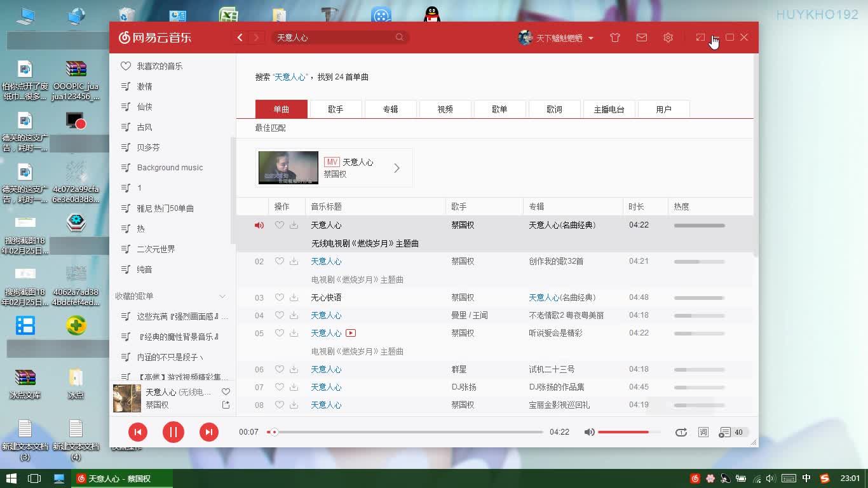Download the first row 天意人心 song
Image resolution: width=868 pixels, height=488 pixels.
(294, 225)
